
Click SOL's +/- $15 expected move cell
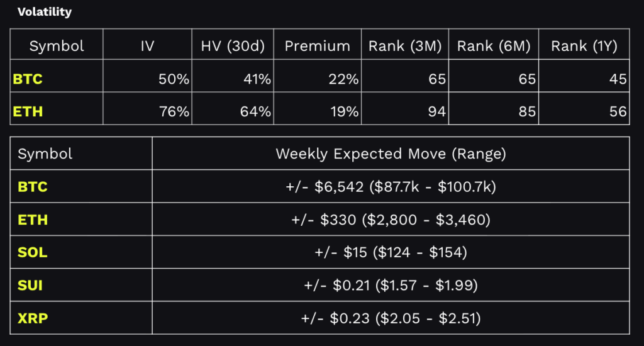coord(391,253)
